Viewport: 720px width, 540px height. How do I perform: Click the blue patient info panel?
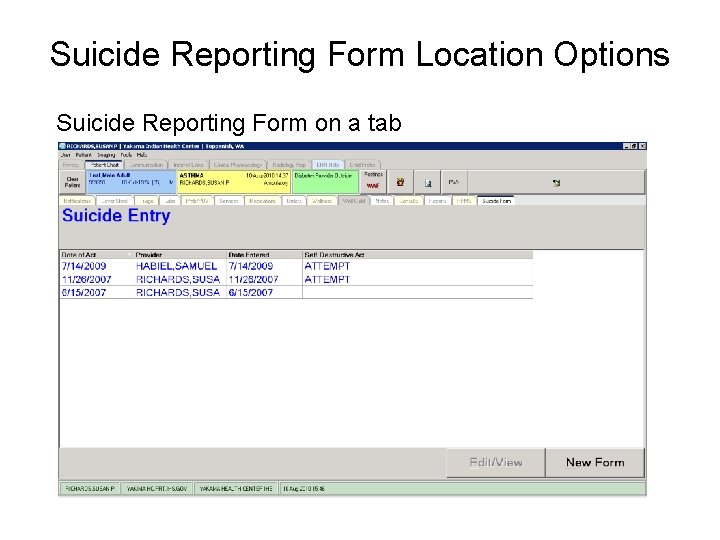click(x=131, y=182)
